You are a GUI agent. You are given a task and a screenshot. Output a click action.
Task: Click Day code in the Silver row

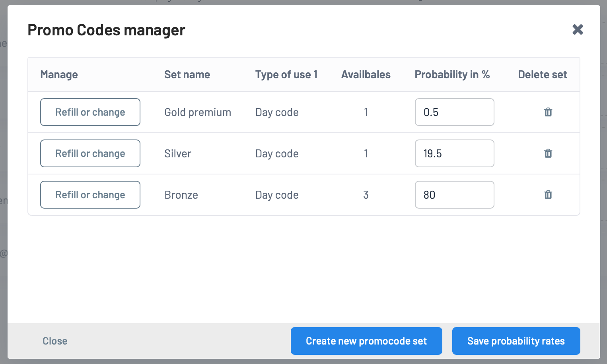[277, 154]
